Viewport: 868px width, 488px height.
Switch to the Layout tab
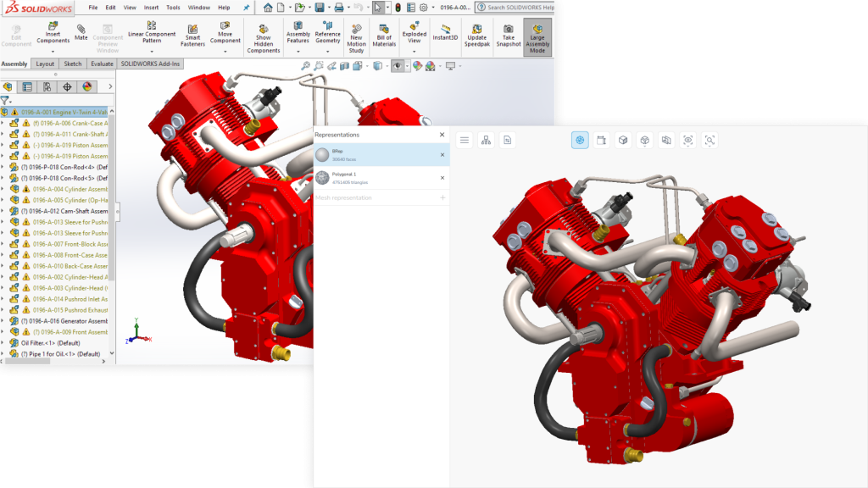(x=45, y=64)
